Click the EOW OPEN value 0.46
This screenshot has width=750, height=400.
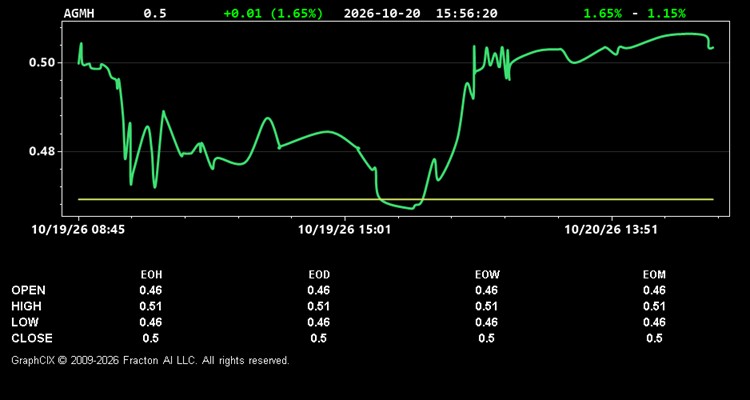pyautogui.click(x=486, y=290)
